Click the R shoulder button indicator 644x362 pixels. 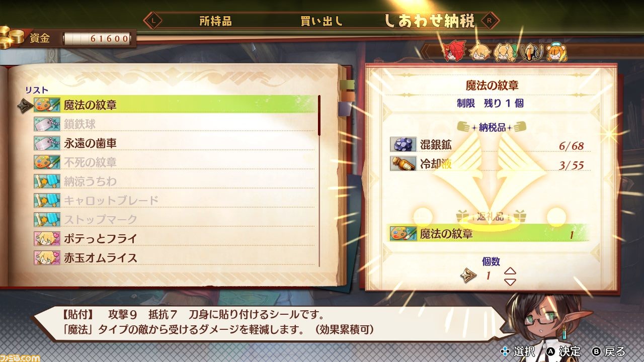[492, 21]
